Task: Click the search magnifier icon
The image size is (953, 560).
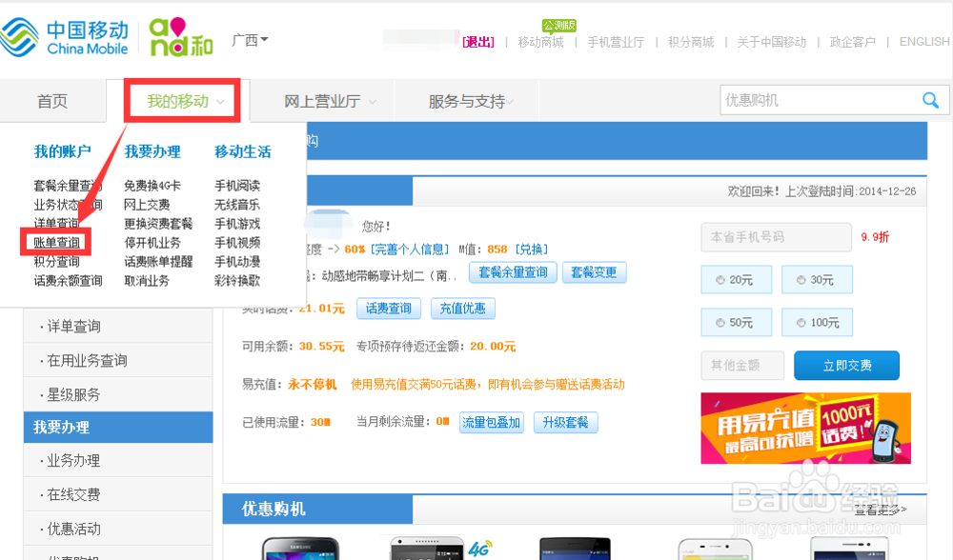Action: coord(931,99)
